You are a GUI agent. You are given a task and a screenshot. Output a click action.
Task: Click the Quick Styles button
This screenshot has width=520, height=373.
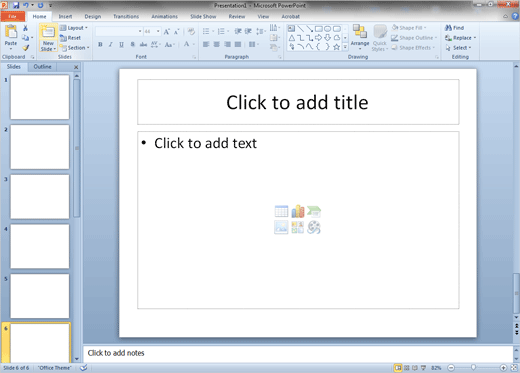tap(380, 38)
